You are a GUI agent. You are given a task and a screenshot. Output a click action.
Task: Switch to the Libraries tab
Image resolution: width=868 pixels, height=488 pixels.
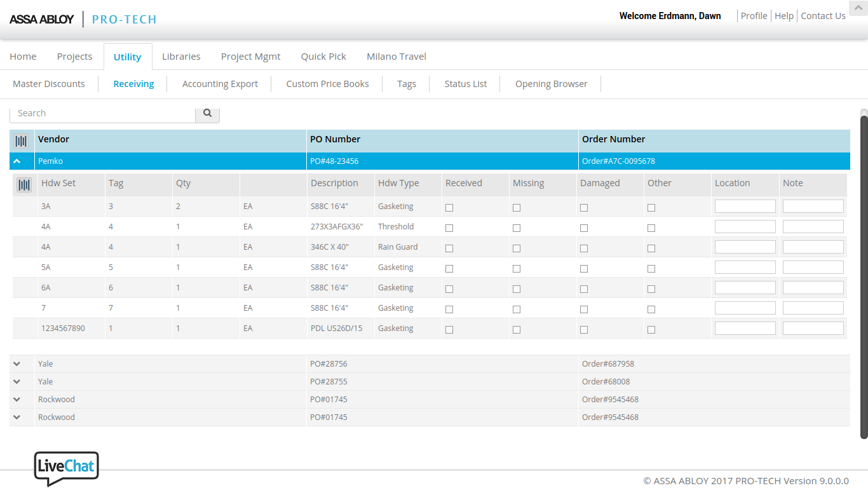tap(181, 57)
